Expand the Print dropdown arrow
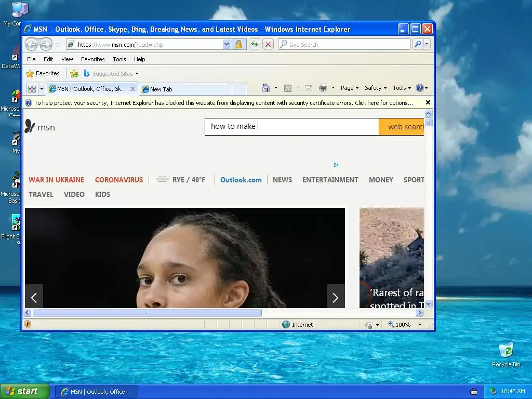The image size is (532, 399). tap(333, 88)
